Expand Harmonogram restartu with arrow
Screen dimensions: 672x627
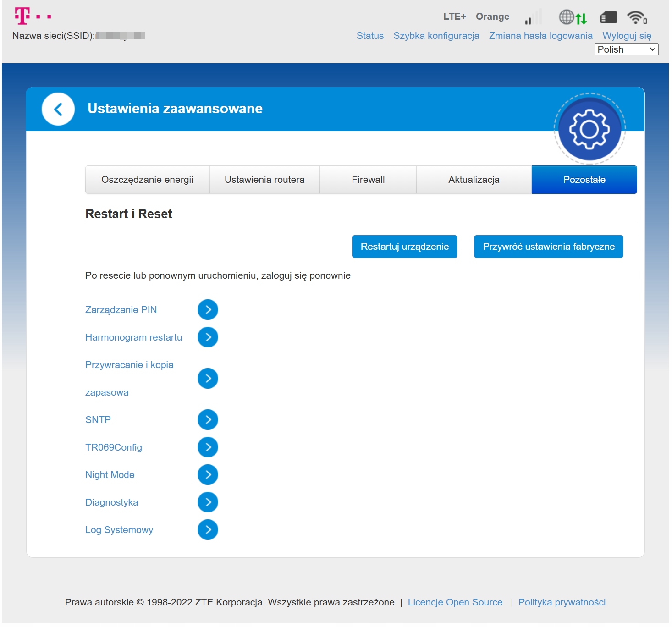[208, 337]
